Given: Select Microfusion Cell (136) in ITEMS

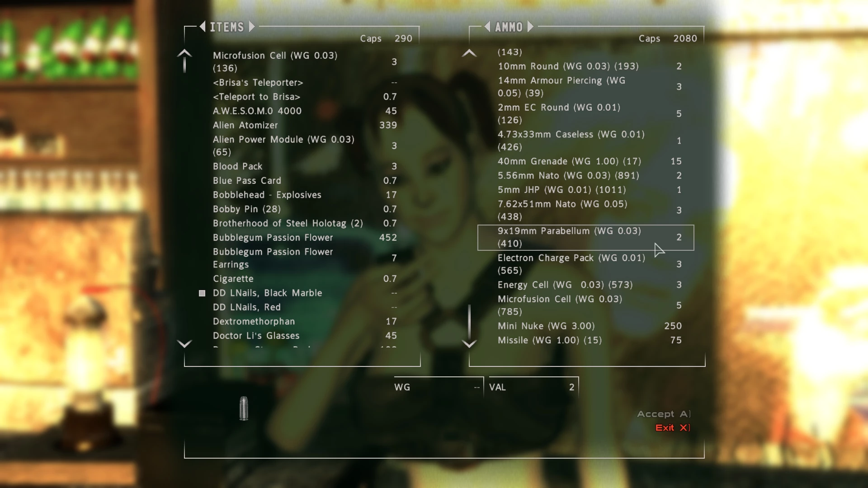Looking at the screenshot, I should click(x=305, y=62).
